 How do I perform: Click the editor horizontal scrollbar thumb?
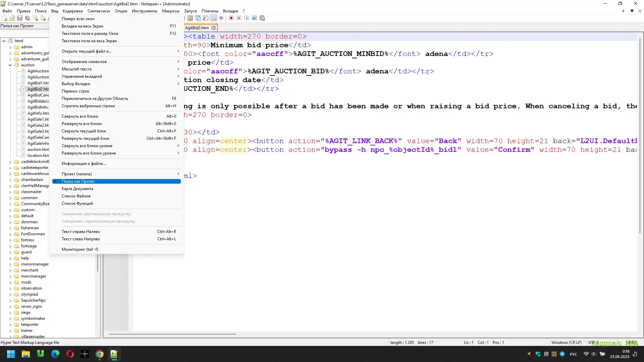(172, 334)
